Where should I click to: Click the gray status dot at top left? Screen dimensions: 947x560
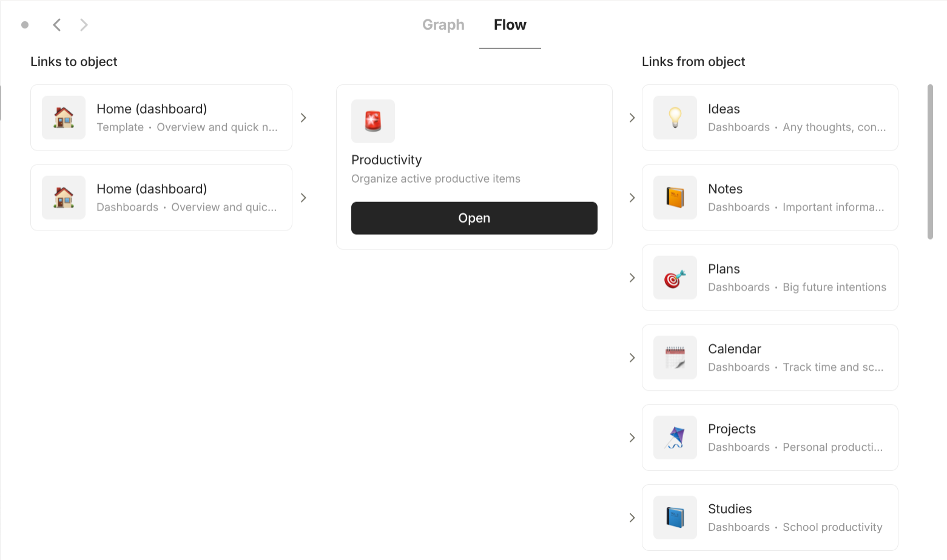point(25,25)
